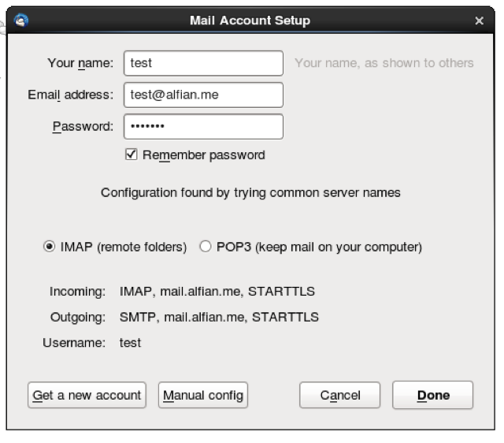Screen dimensions: 504x443
Task: Uncheck the Remember password checkbox
Action: click(x=132, y=154)
